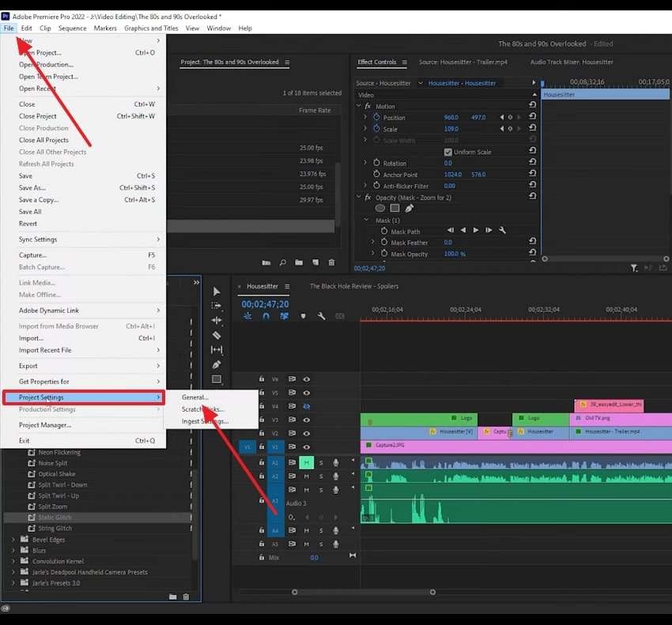
Task: Collapse the Mask (1) section
Action: (366, 220)
